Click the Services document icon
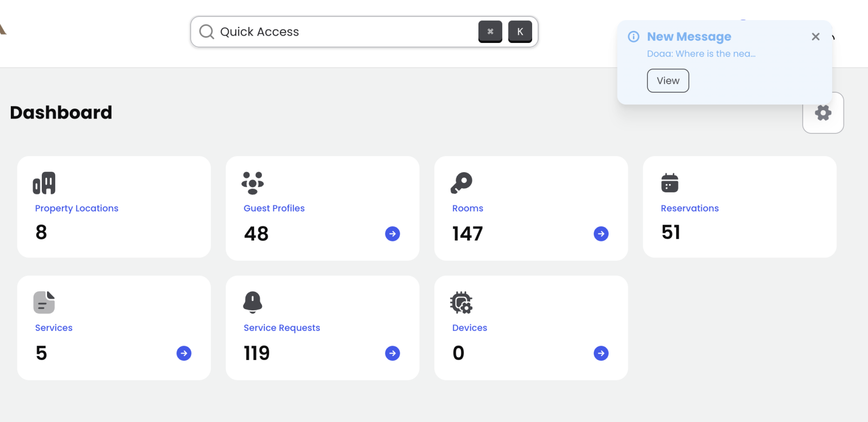 (44, 303)
